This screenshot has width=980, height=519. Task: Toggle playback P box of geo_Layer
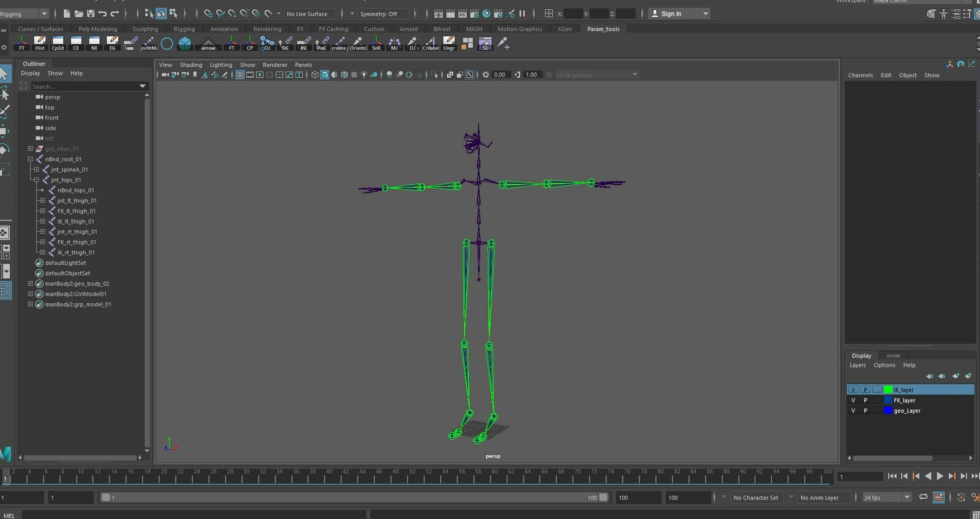pyautogui.click(x=865, y=411)
